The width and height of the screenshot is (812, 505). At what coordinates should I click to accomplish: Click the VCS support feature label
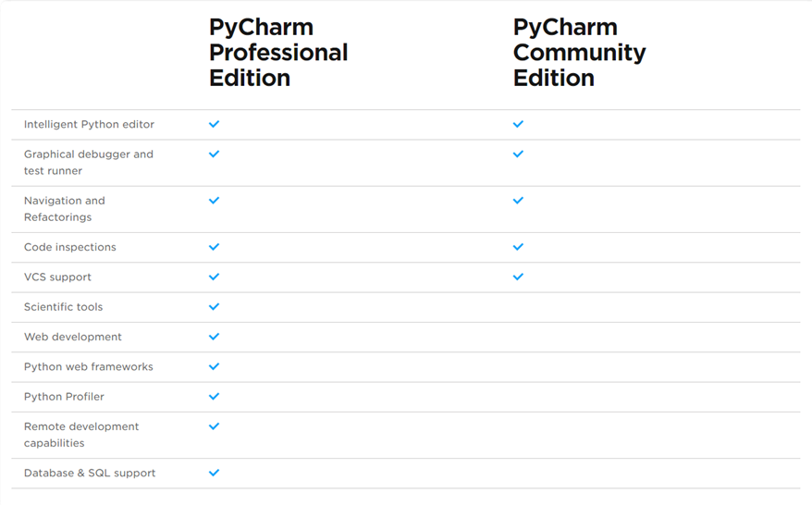pos(57,277)
